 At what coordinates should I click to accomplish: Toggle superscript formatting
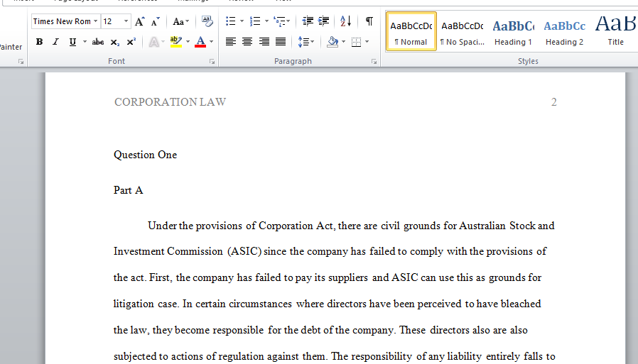(x=131, y=41)
